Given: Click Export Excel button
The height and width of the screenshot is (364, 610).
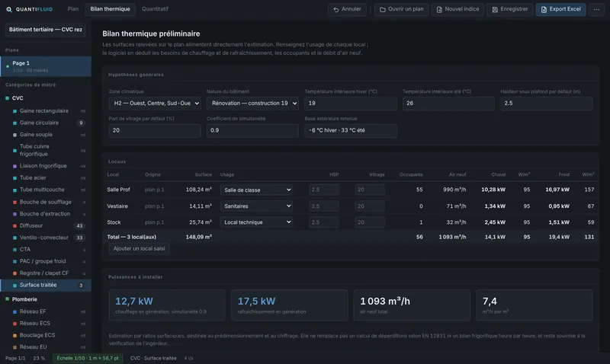Looking at the screenshot, I should click(560, 9).
